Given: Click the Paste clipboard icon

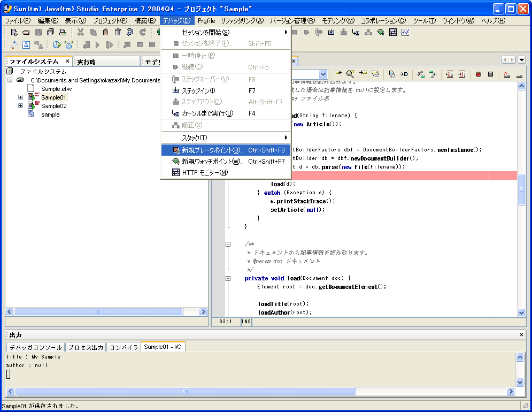Looking at the screenshot, I should click(105, 32).
